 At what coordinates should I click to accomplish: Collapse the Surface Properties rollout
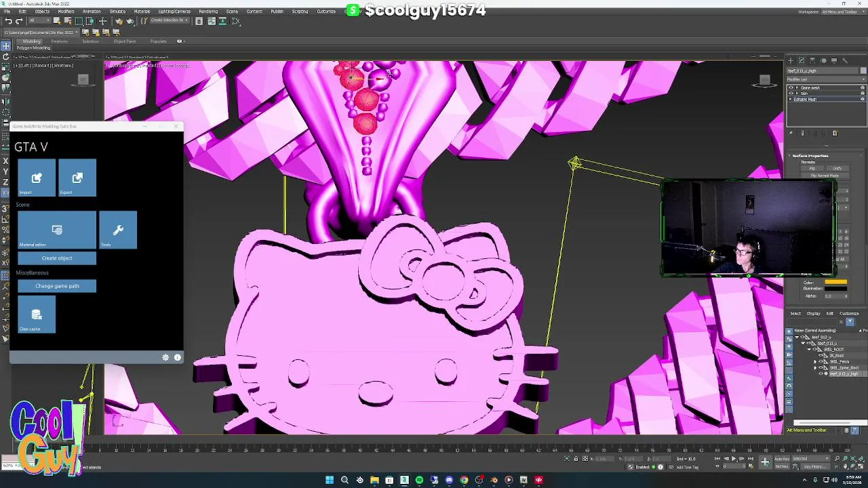click(810, 156)
